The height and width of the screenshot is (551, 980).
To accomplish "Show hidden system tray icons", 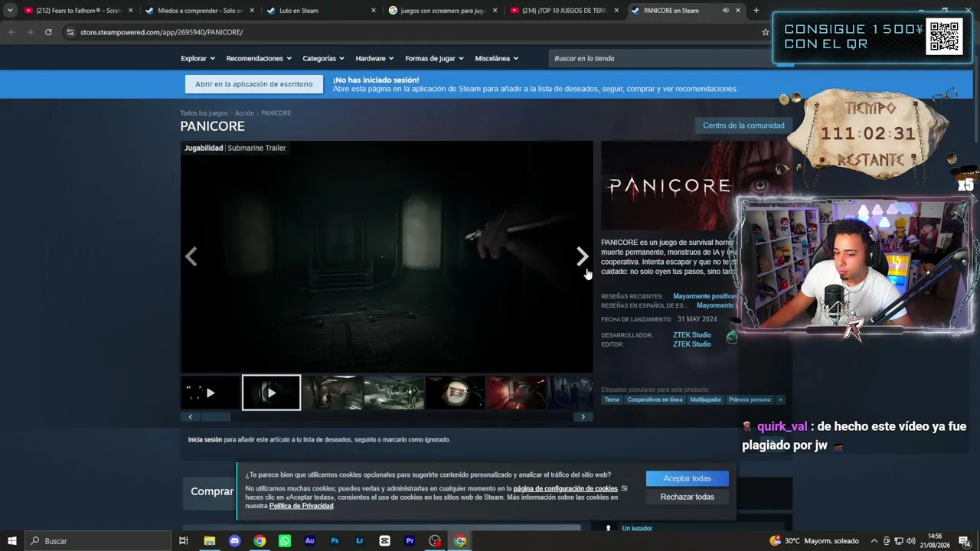I will click(875, 541).
